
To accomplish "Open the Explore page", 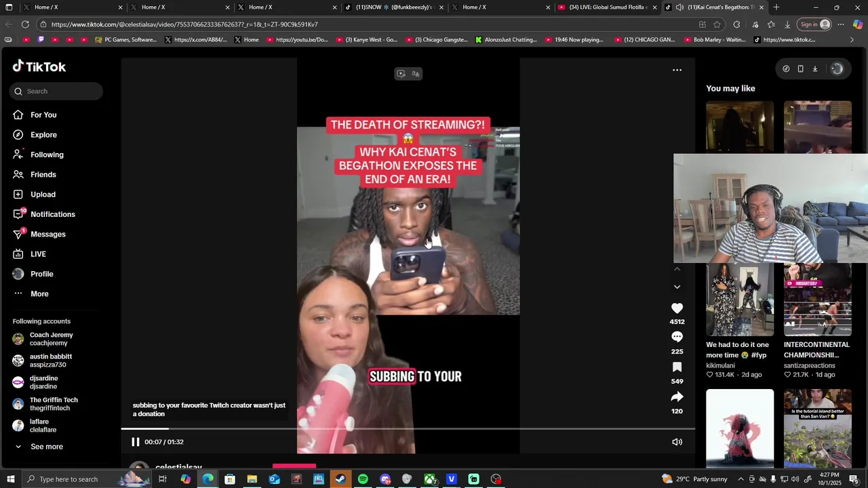I will pyautogui.click(x=35, y=135).
